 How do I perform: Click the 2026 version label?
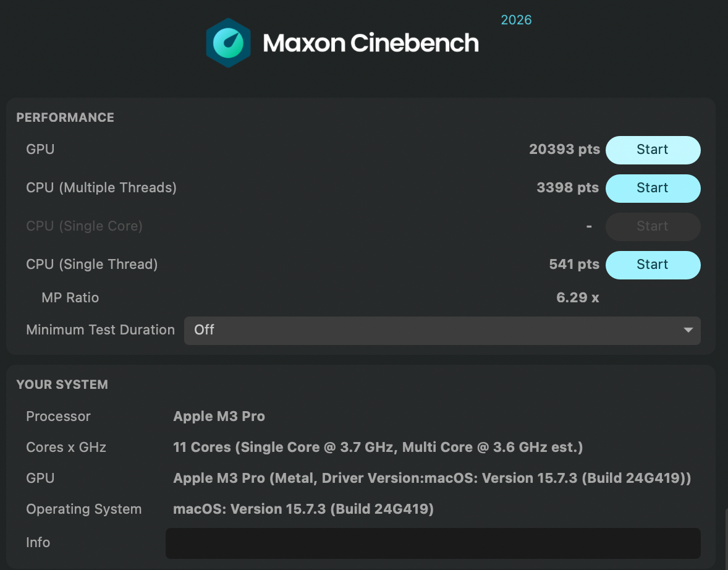point(516,20)
